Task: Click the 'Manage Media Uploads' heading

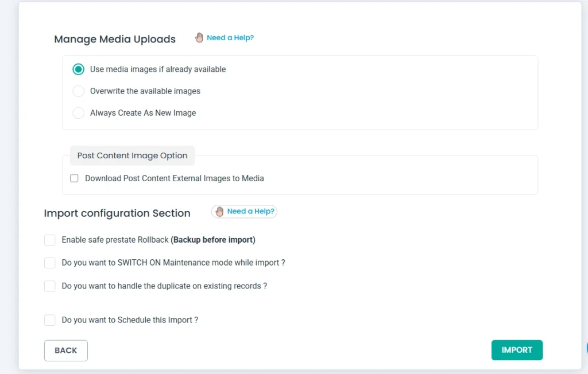Action: [x=115, y=40]
